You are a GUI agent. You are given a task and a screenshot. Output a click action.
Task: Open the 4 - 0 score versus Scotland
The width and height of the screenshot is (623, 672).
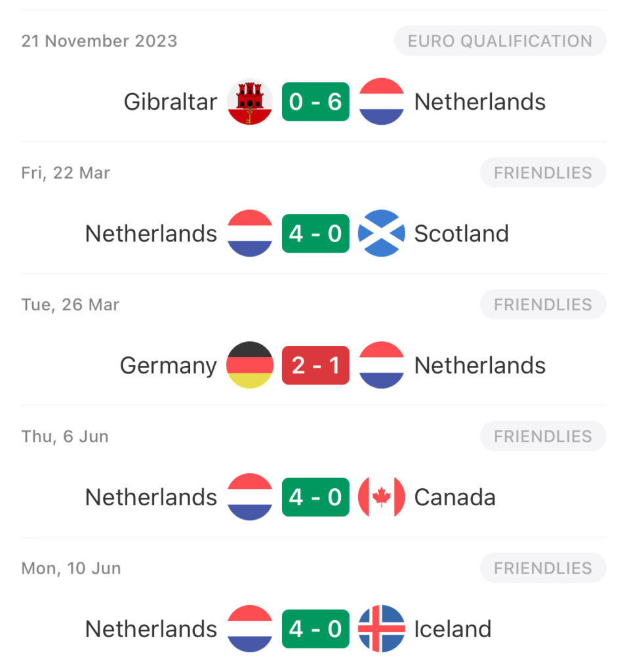(x=315, y=233)
